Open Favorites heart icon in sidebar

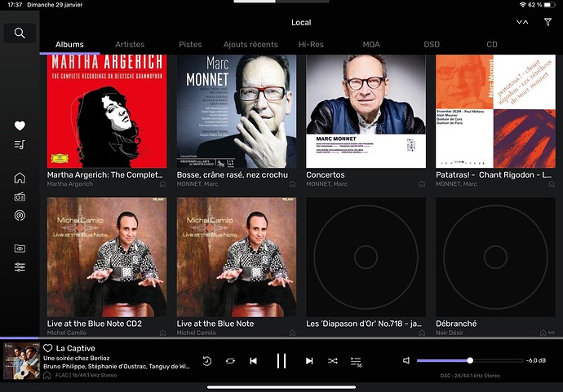point(20,126)
